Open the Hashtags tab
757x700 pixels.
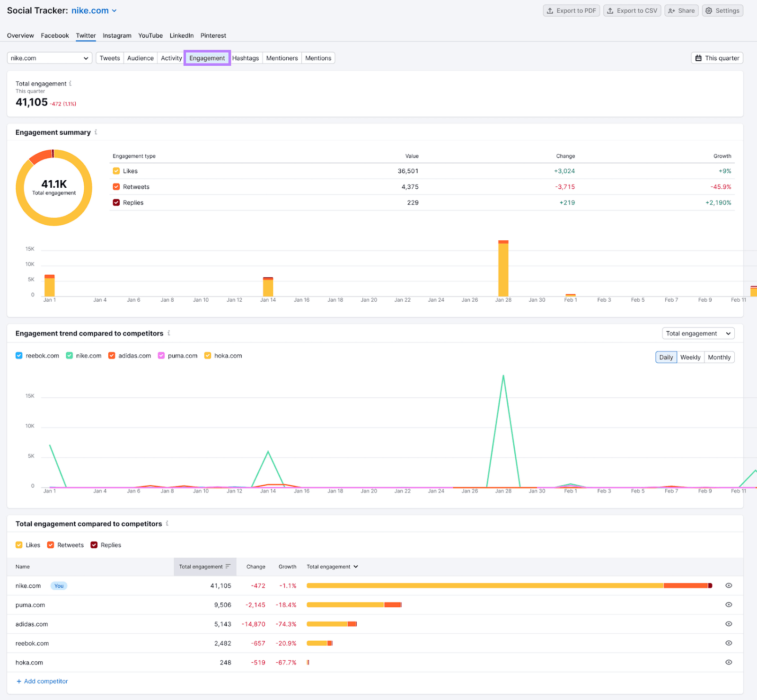[x=246, y=58]
